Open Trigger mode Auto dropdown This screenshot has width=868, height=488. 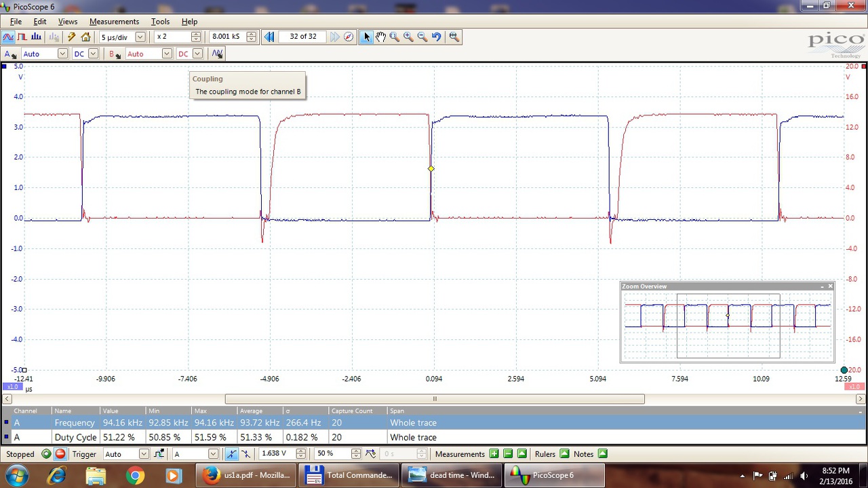(144, 454)
